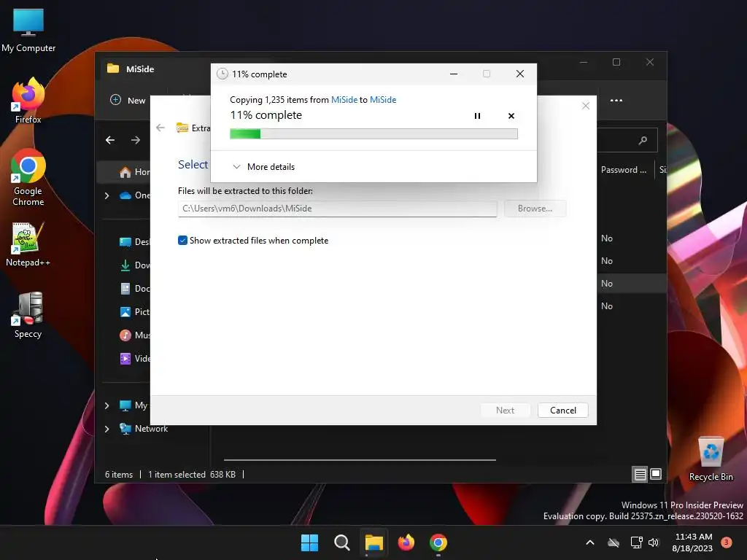Image resolution: width=747 pixels, height=560 pixels.
Task: Click File Explorer in the taskbar
Action: click(x=374, y=542)
